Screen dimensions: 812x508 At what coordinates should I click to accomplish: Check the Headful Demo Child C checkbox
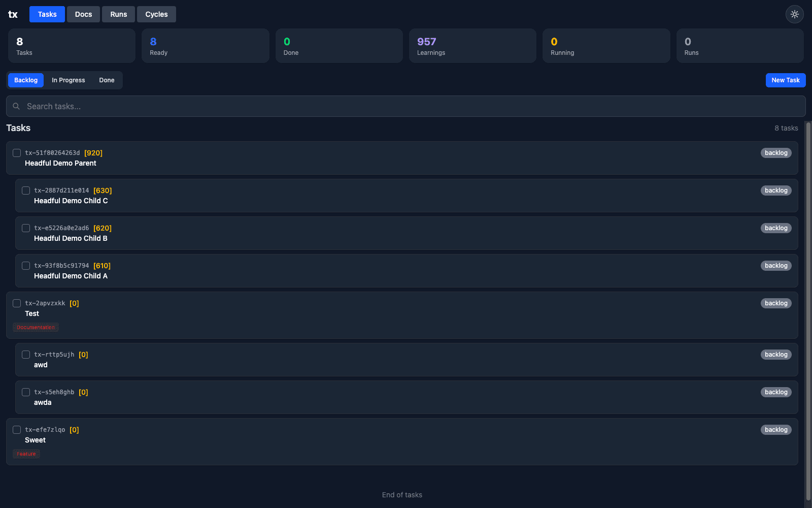click(26, 190)
